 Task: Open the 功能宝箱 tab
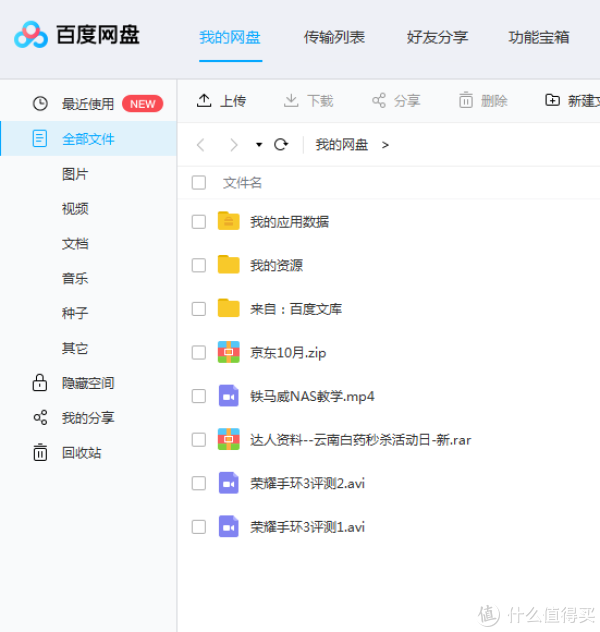538,38
